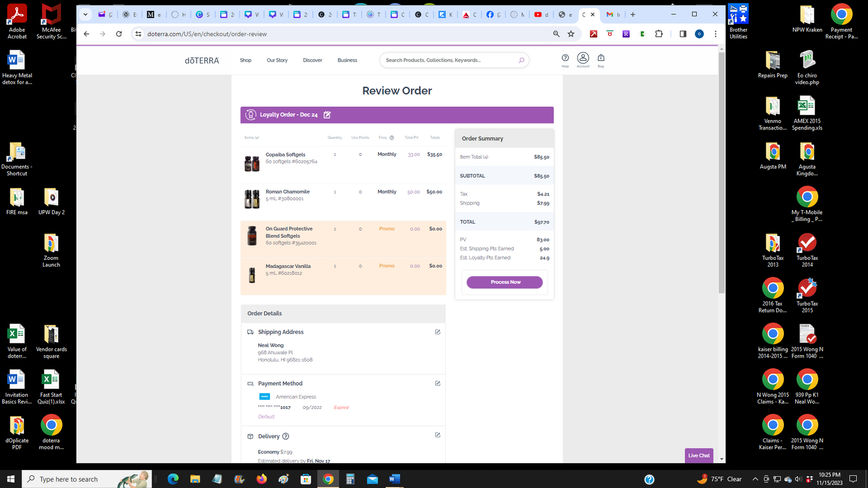Open Word from the taskbar

(394, 479)
